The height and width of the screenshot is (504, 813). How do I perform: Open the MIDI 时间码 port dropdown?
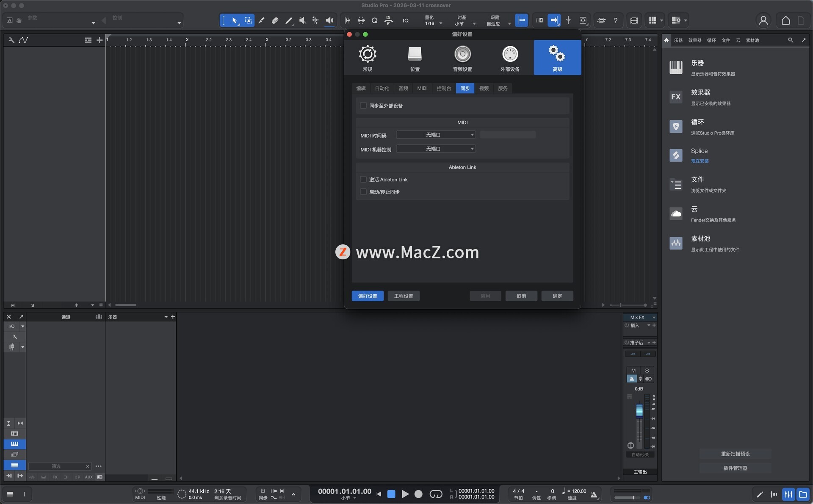436,135
